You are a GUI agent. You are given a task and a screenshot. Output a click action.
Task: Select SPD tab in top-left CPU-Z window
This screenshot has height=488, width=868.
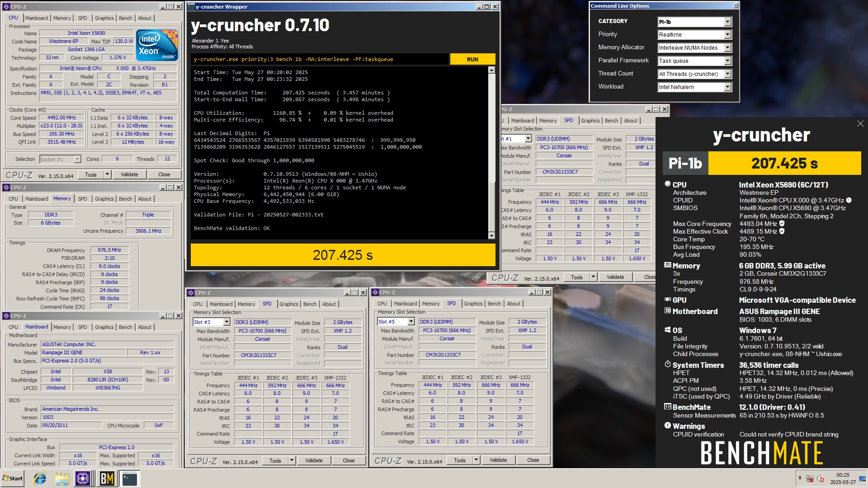[82, 18]
